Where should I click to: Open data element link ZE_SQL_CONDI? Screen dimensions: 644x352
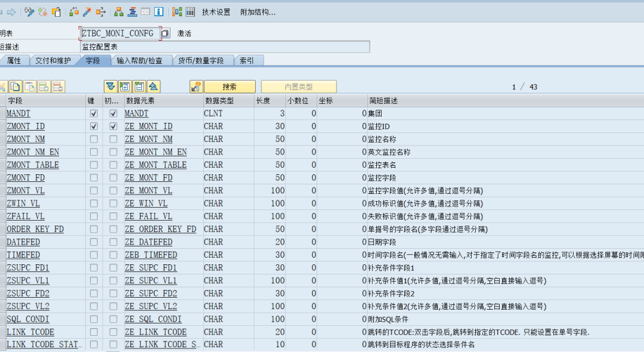click(x=153, y=319)
